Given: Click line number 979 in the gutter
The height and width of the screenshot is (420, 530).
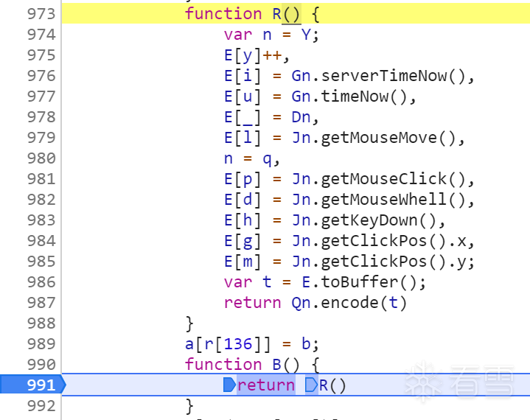Looking at the screenshot, I should (41, 138).
